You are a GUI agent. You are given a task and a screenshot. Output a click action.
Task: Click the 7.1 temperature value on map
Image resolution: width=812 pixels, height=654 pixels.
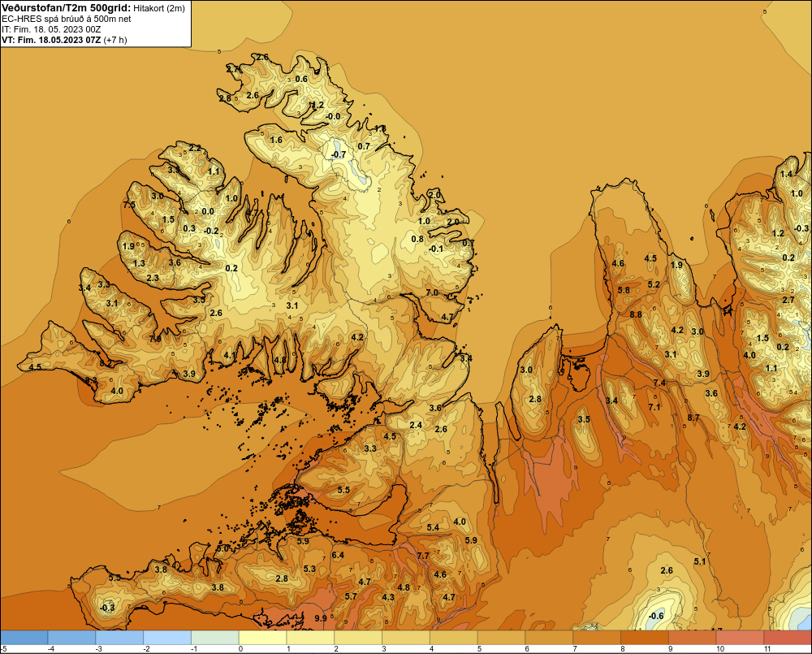point(654,407)
